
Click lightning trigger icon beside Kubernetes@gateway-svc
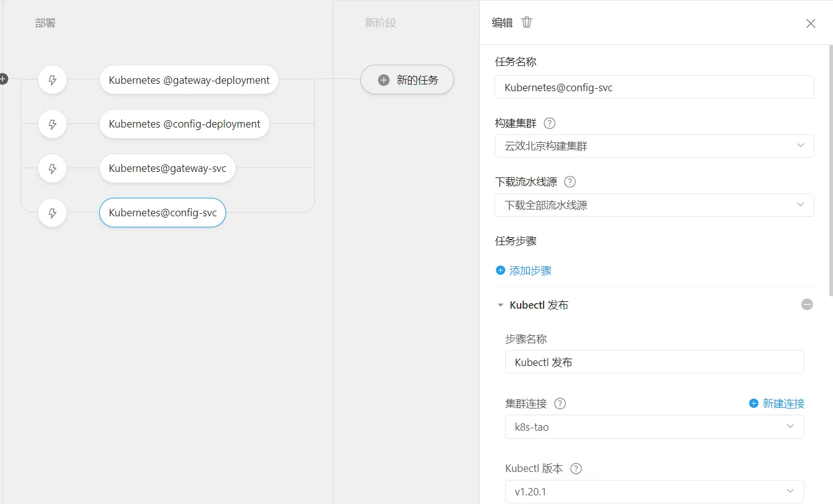click(x=52, y=169)
